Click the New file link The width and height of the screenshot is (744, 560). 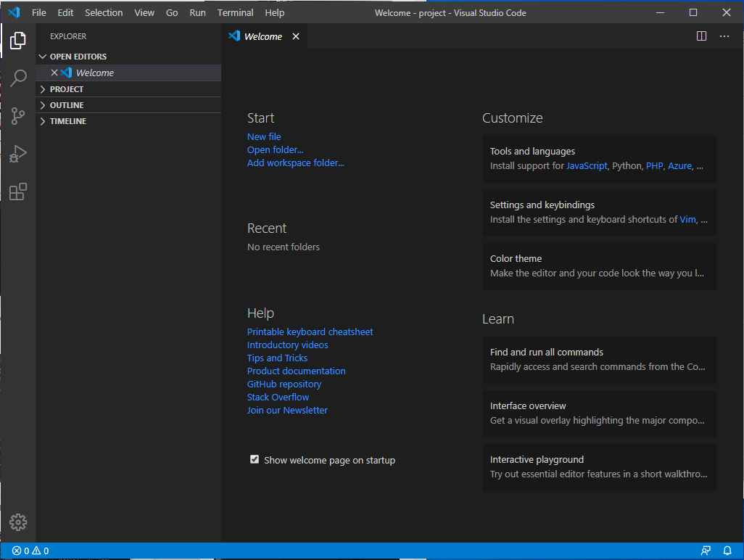[264, 136]
